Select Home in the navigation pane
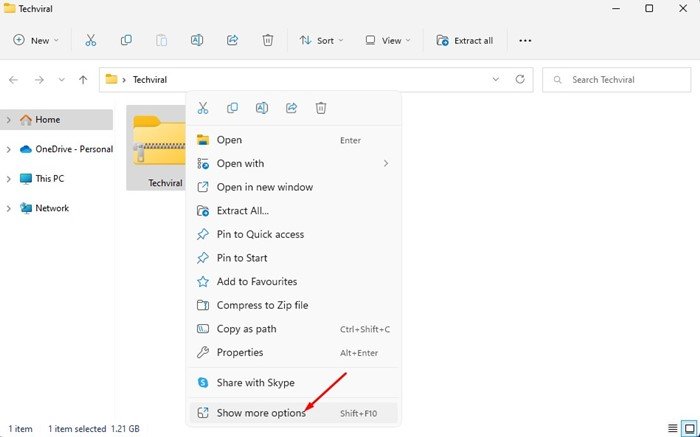Image resolution: width=700 pixels, height=437 pixels. point(56,120)
